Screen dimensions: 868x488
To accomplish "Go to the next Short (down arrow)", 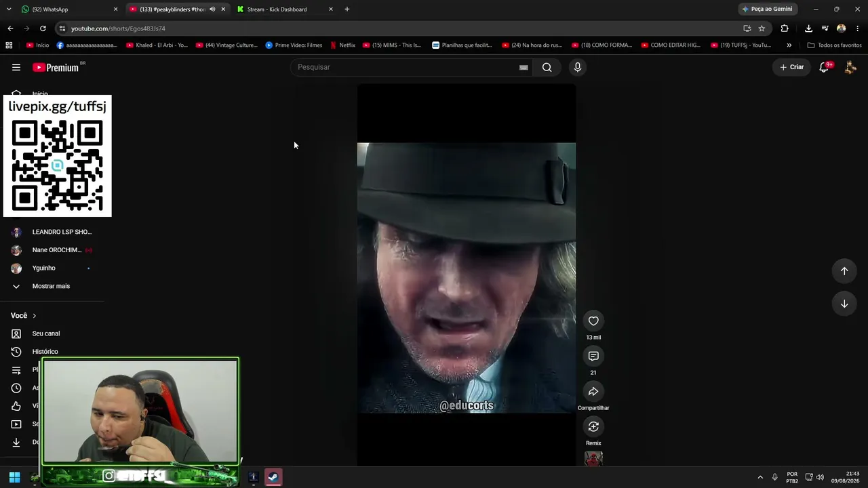I will tap(844, 304).
